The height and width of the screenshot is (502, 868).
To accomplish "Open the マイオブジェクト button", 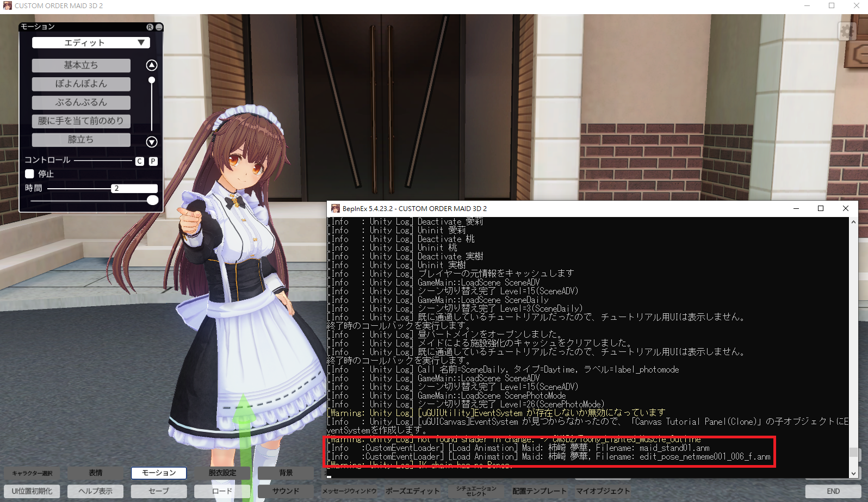I will tap(603, 491).
